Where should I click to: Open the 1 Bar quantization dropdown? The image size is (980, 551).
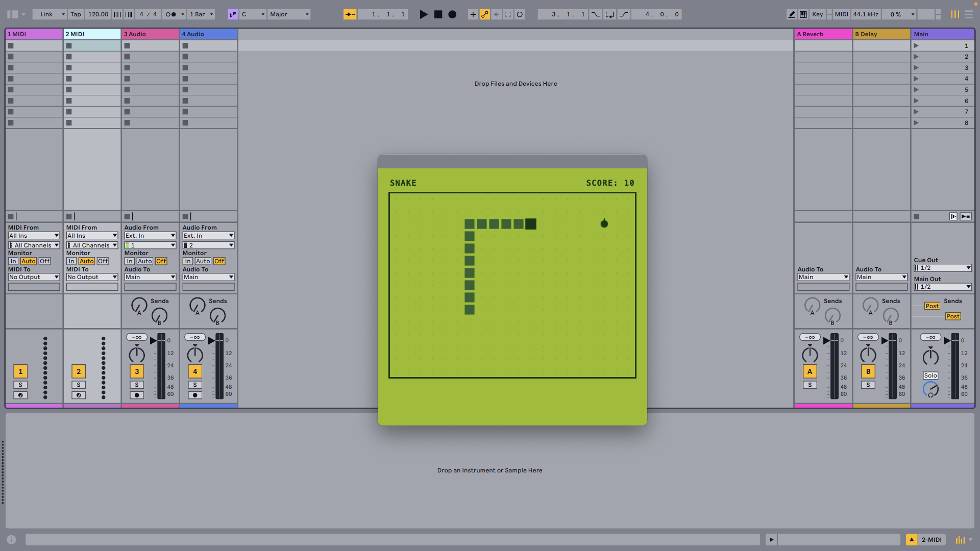[x=201, y=14]
